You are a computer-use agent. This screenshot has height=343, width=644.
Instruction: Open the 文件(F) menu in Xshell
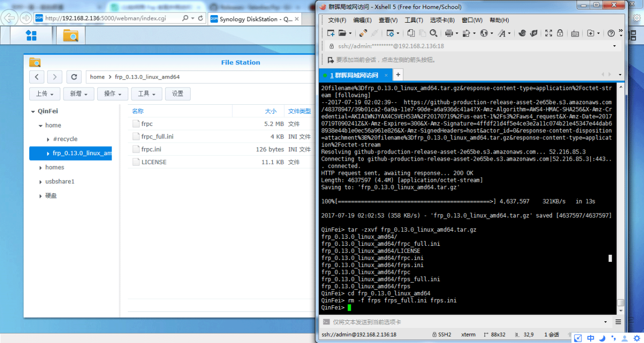pyautogui.click(x=337, y=20)
